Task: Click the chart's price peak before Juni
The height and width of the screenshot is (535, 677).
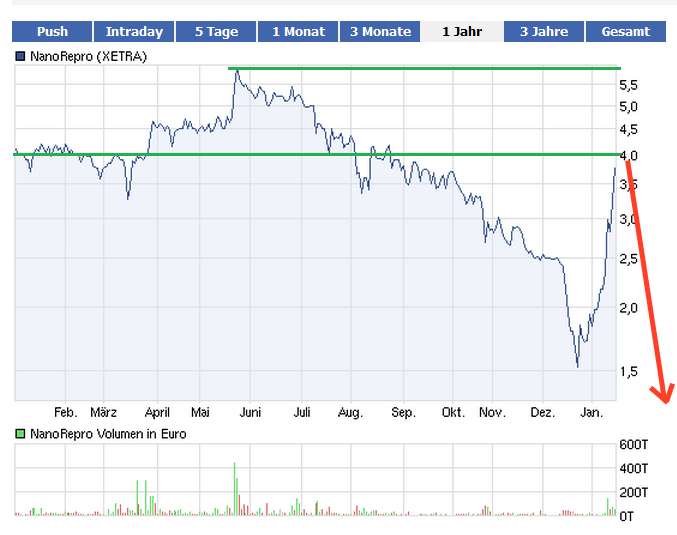Action: point(235,71)
